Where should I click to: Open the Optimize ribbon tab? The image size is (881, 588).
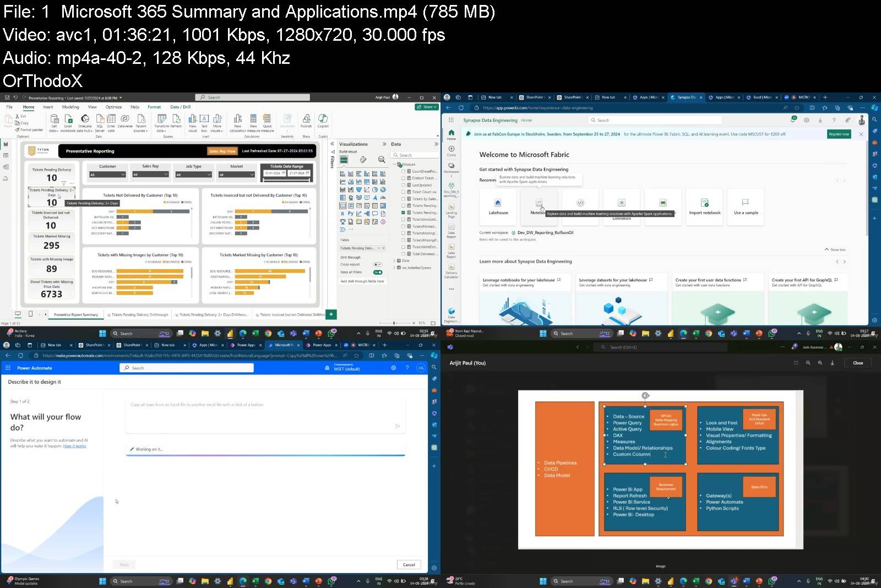tap(113, 107)
